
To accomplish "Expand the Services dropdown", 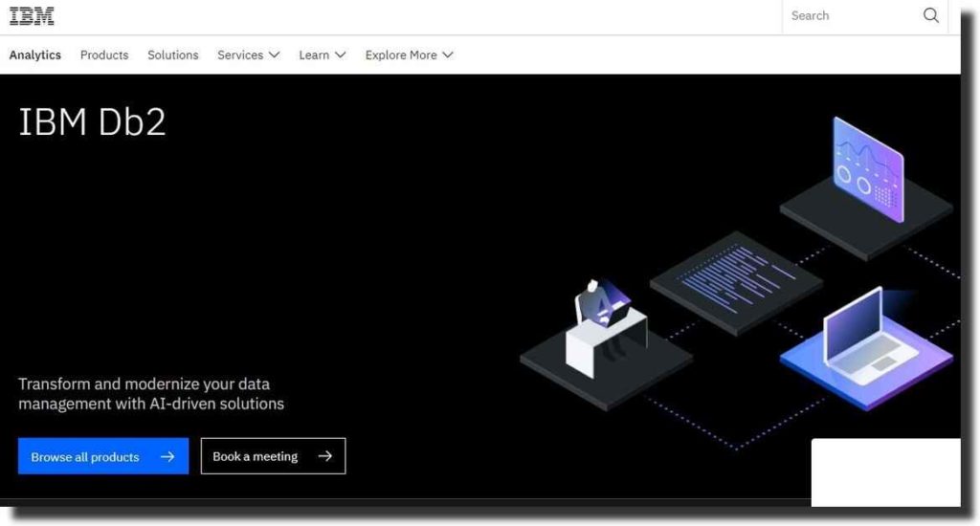I will coord(248,55).
